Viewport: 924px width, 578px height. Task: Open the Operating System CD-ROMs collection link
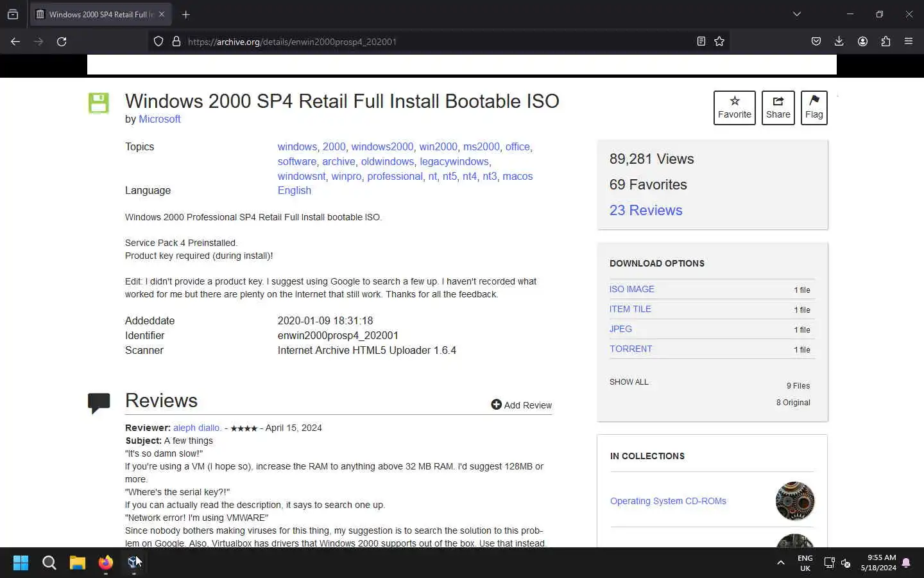click(668, 501)
